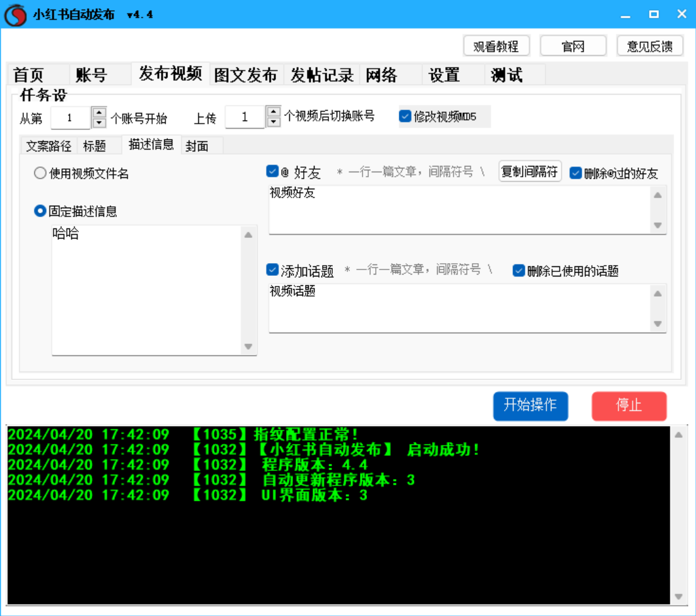This screenshot has height=616, width=696.
Task: Click the 复制间隔符 button
Action: [529, 171]
